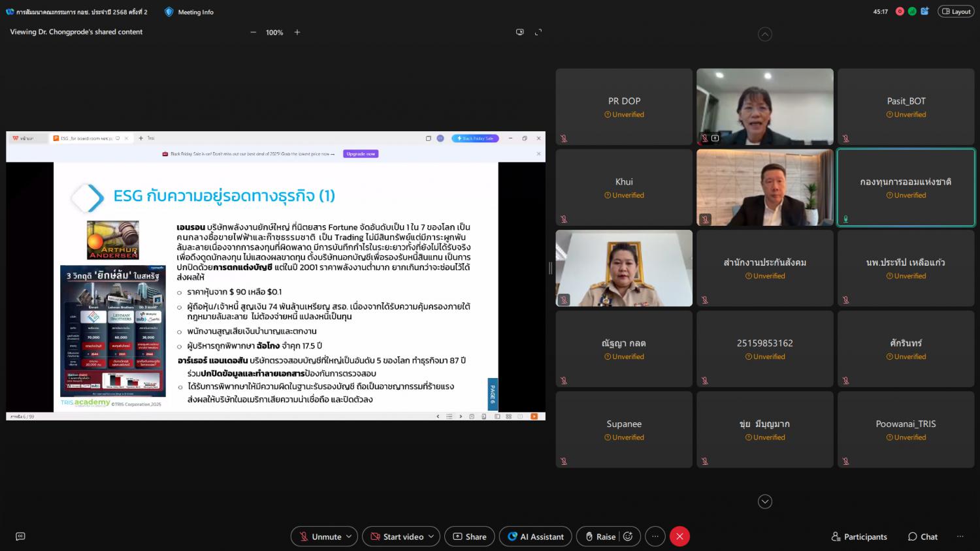Screen dimensions: 980x551
Task: Open closed captions icon in bottom-left corner
Action: [x=20, y=537]
